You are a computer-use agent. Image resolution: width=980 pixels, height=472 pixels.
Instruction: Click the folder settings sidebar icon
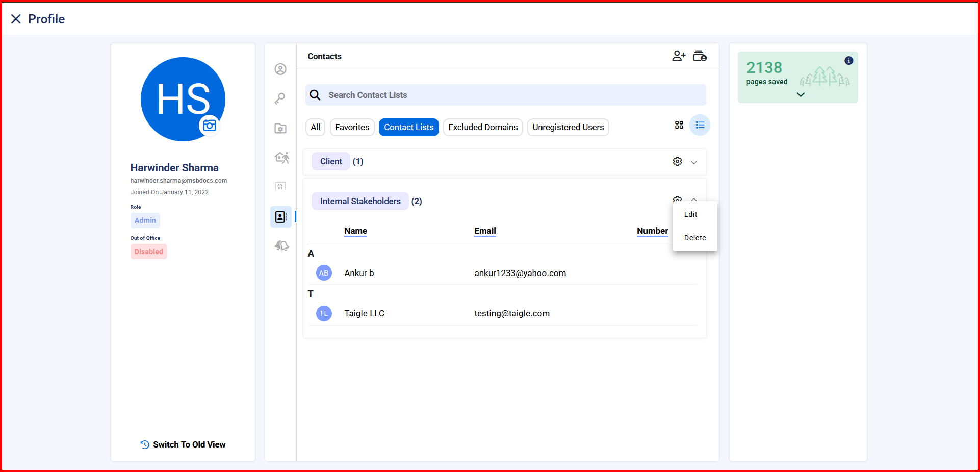[x=280, y=129]
